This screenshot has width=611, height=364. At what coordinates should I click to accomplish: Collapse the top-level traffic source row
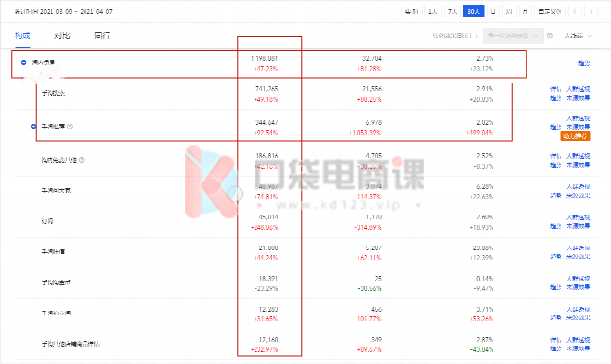(x=23, y=62)
